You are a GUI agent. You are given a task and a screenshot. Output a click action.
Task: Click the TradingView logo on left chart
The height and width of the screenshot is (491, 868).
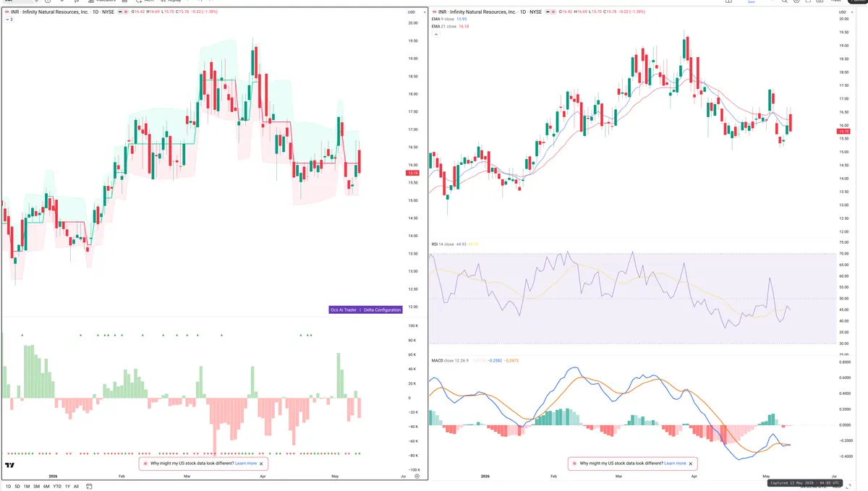pyautogui.click(x=10, y=466)
